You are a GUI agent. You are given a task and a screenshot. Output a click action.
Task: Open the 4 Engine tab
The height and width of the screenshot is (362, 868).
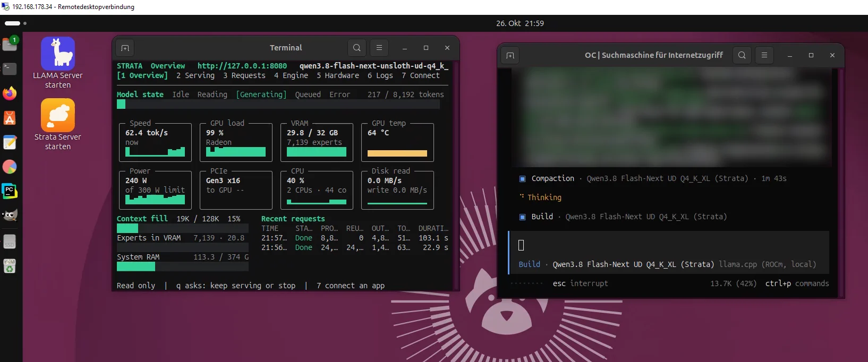click(x=291, y=75)
